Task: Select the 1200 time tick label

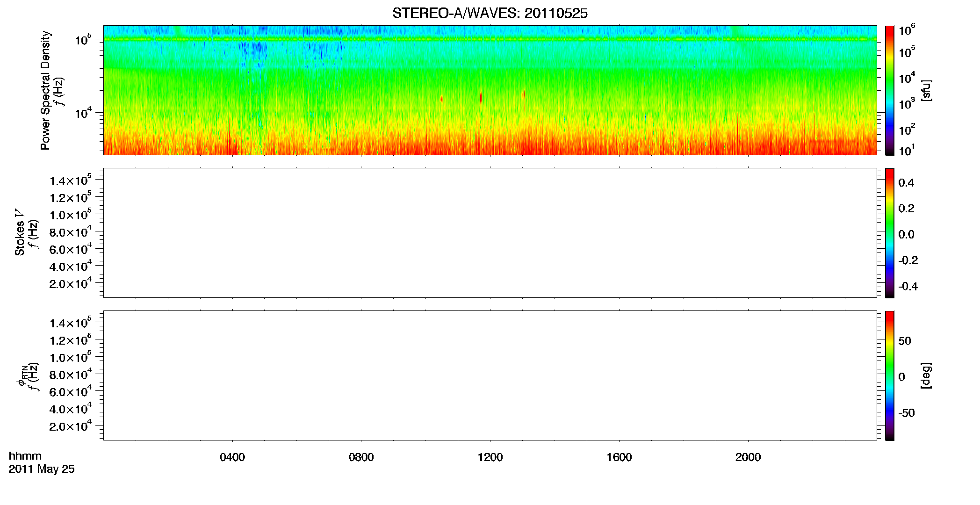Action: (x=490, y=457)
